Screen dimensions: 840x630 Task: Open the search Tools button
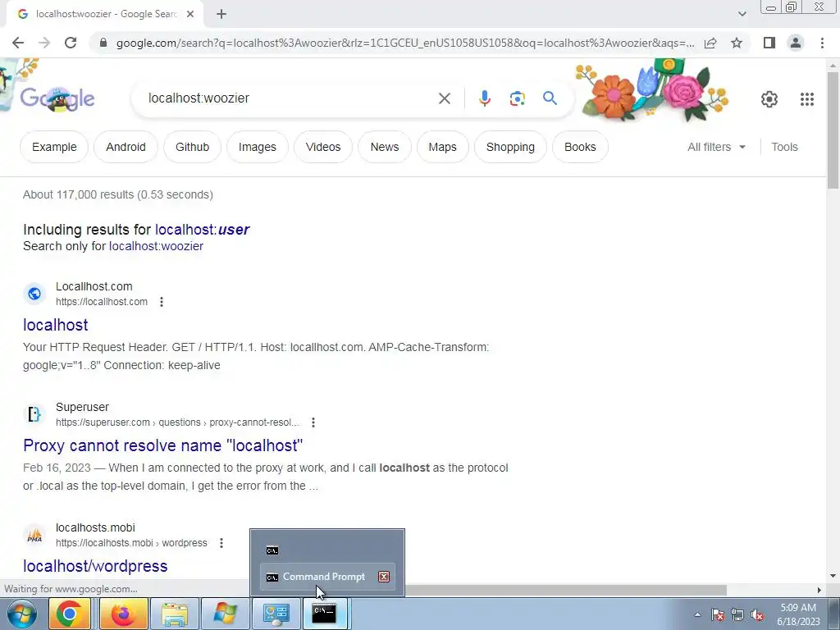[x=784, y=147]
